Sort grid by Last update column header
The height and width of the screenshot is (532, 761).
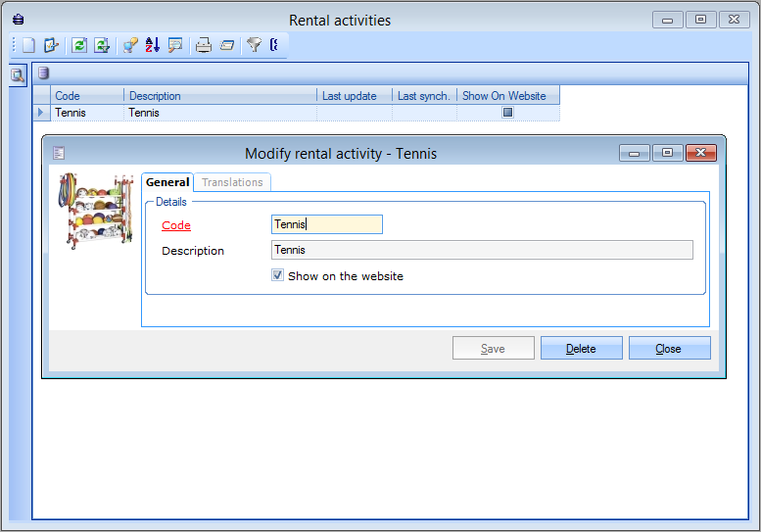[353, 96]
